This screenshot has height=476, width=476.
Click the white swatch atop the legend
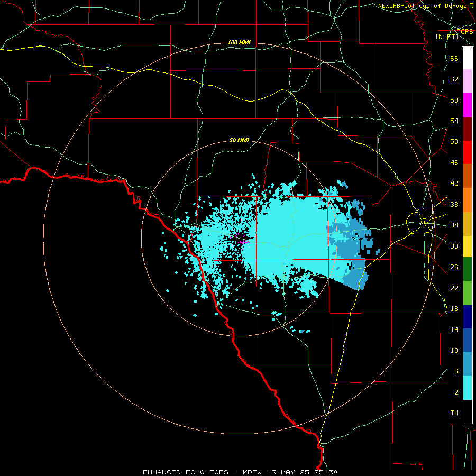click(x=467, y=58)
